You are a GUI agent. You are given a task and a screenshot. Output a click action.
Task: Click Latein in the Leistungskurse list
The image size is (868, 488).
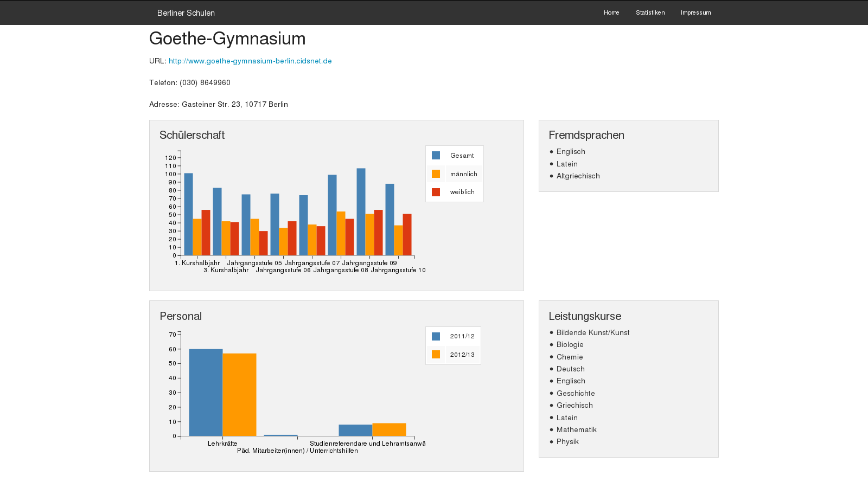coord(567,418)
